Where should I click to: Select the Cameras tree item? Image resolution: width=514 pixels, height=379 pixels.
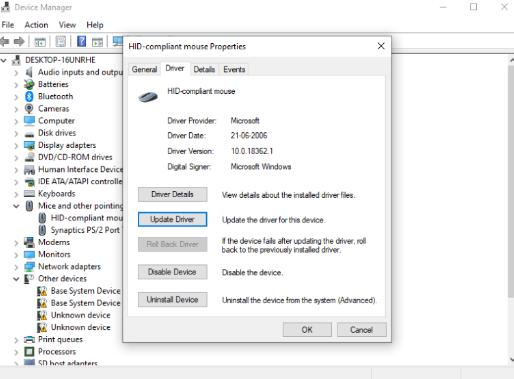click(x=47, y=108)
